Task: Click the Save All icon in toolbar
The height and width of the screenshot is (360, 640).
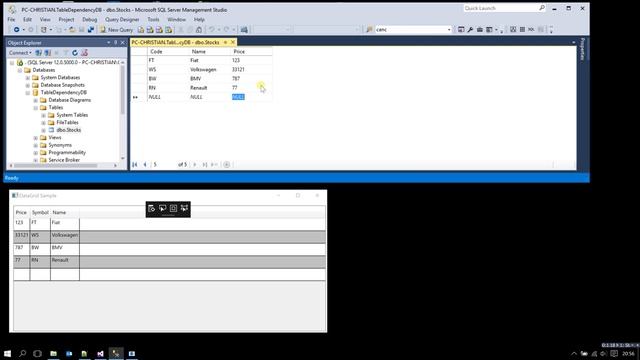Action: [x=91, y=30]
